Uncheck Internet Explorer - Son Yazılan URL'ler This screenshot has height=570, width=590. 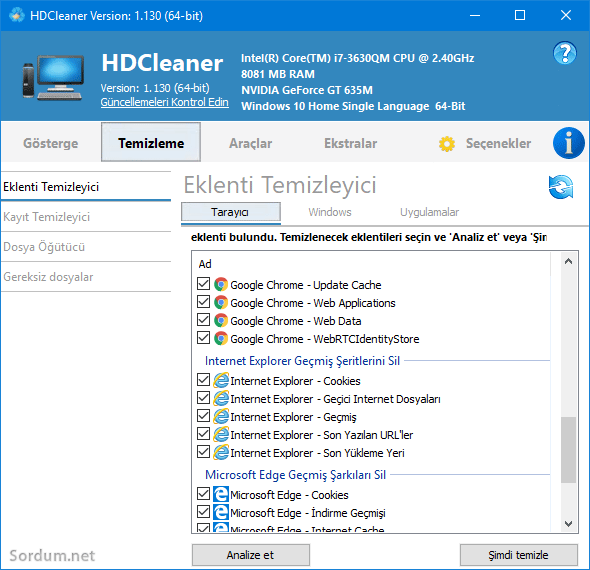[x=204, y=434]
